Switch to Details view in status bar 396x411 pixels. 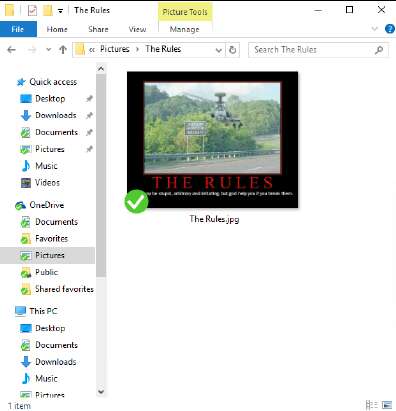pyautogui.click(x=372, y=405)
